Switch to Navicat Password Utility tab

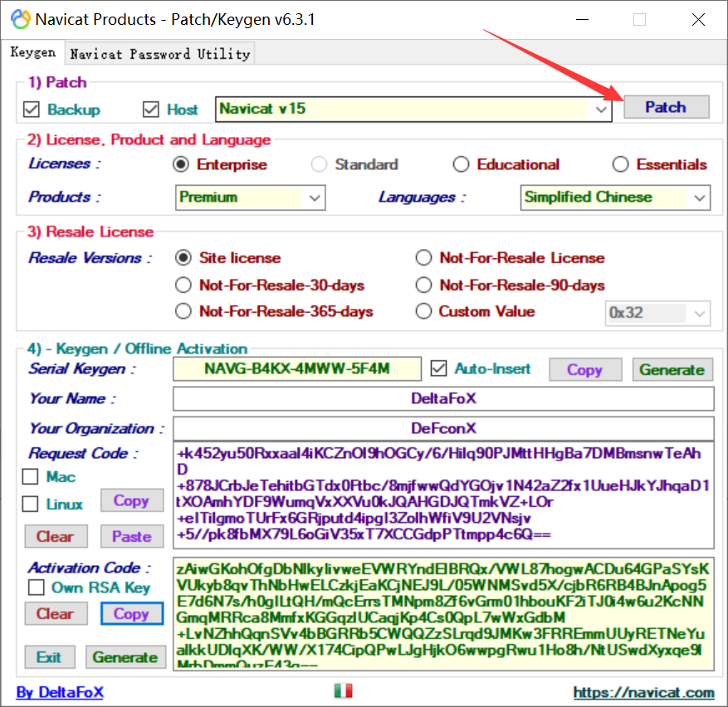click(x=159, y=54)
